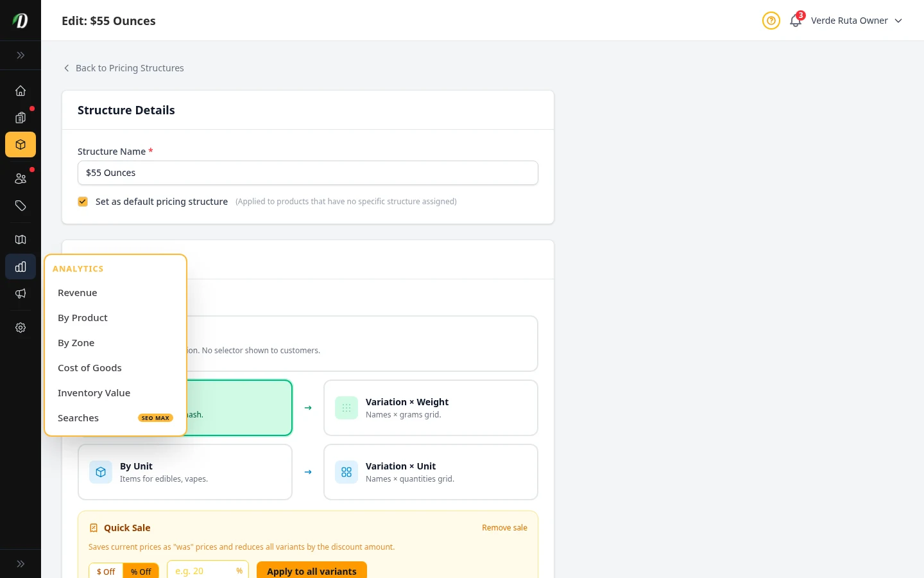Open the Home dashboard icon in sidebar

click(21, 91)
